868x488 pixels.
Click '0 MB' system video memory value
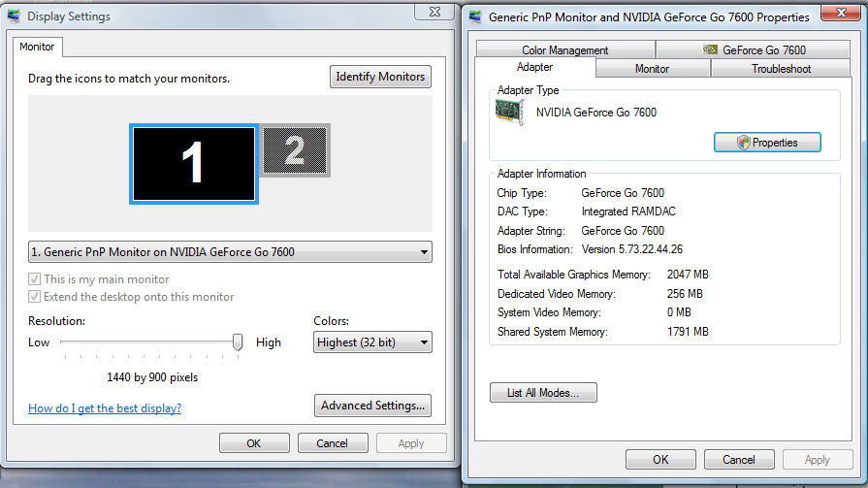coord(679,312)
